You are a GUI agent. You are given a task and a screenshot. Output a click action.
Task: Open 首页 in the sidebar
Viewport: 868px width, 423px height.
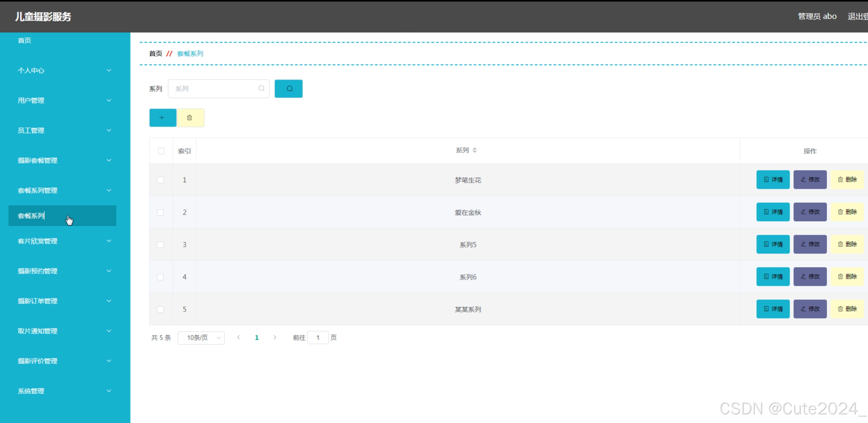coord(24,40)
